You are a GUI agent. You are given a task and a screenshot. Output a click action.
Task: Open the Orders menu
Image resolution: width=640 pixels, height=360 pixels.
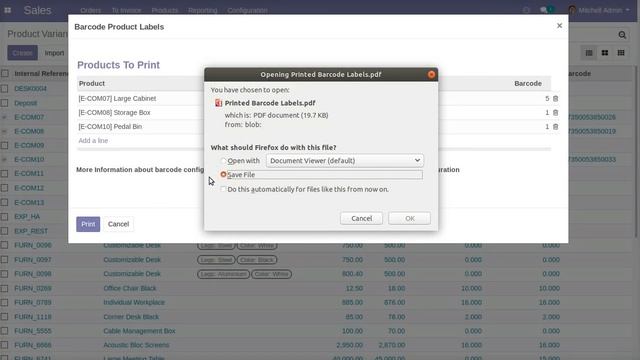91,10
